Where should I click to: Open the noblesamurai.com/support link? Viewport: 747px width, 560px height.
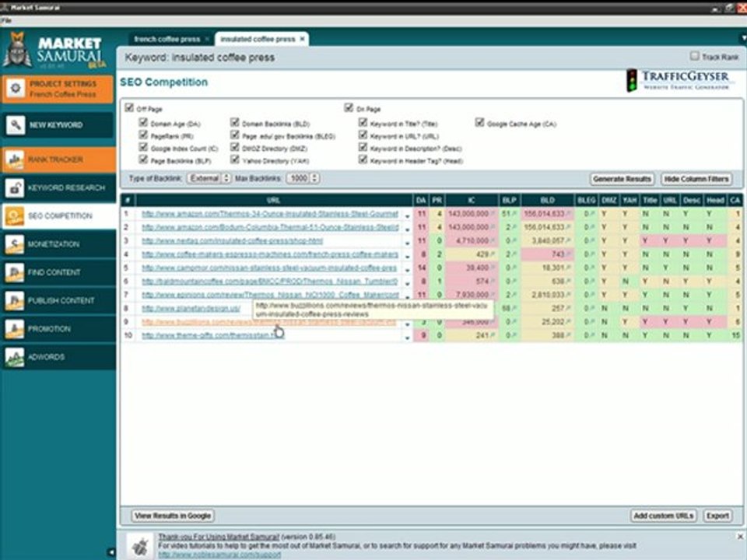point(219,555)
